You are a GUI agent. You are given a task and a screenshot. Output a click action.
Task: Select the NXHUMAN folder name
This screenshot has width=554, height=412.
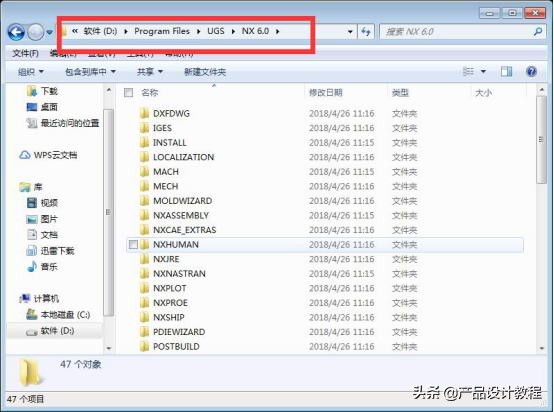pyautogui.click(x=176, y=245)
